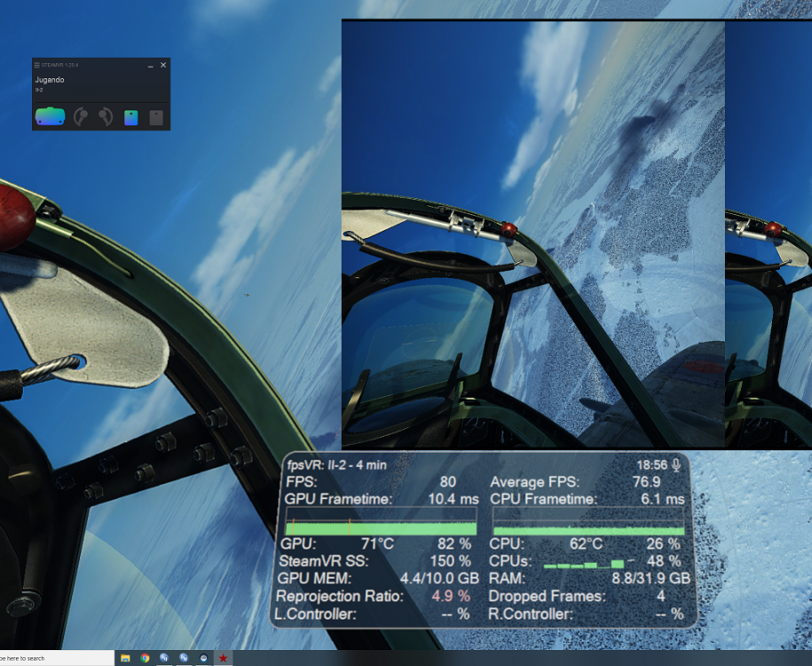
Task: Click the GPU temperature 71°C
Action: (x=377, y=543)
